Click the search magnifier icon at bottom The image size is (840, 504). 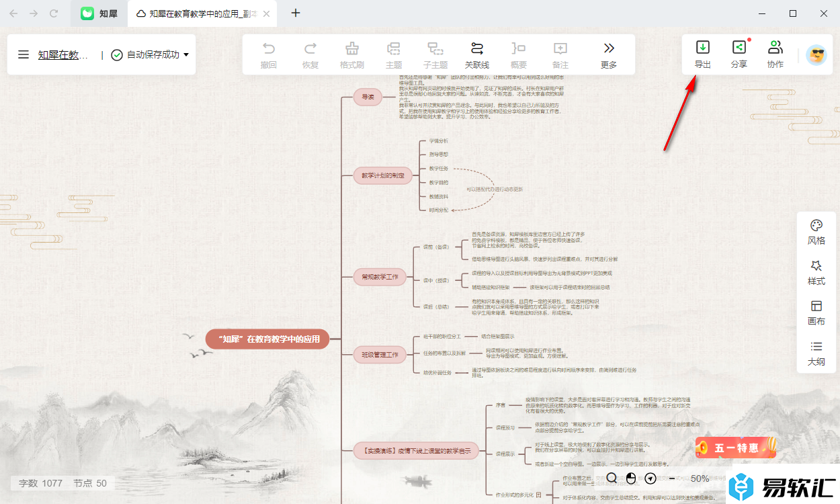click(612, 478)
